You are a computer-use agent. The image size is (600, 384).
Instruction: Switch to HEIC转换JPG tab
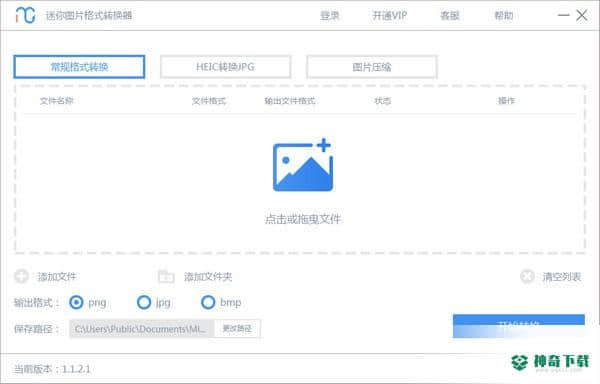(x=225, y=67)
